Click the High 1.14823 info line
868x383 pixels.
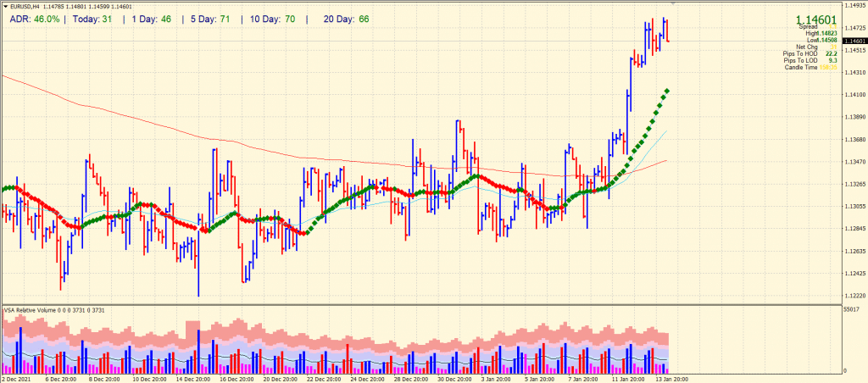click(821, 34)
